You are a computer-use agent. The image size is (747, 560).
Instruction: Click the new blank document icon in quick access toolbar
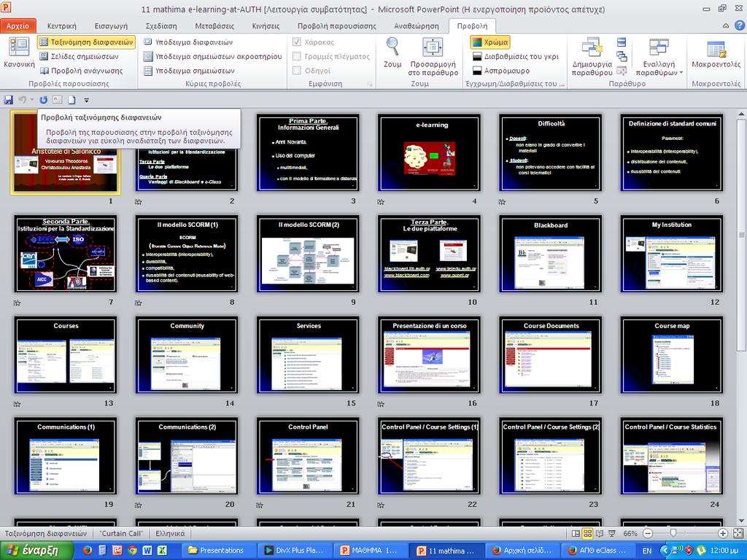coord(71,100)
